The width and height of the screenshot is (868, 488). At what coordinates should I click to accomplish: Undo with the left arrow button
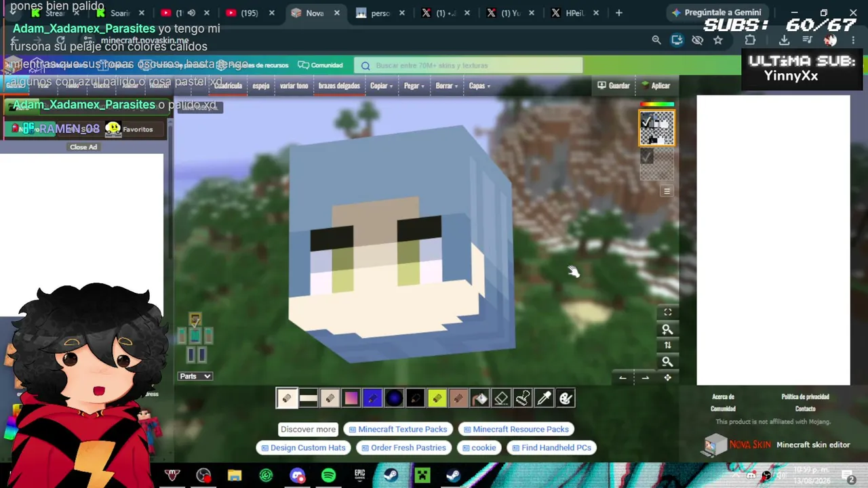[x=623, y=378]
